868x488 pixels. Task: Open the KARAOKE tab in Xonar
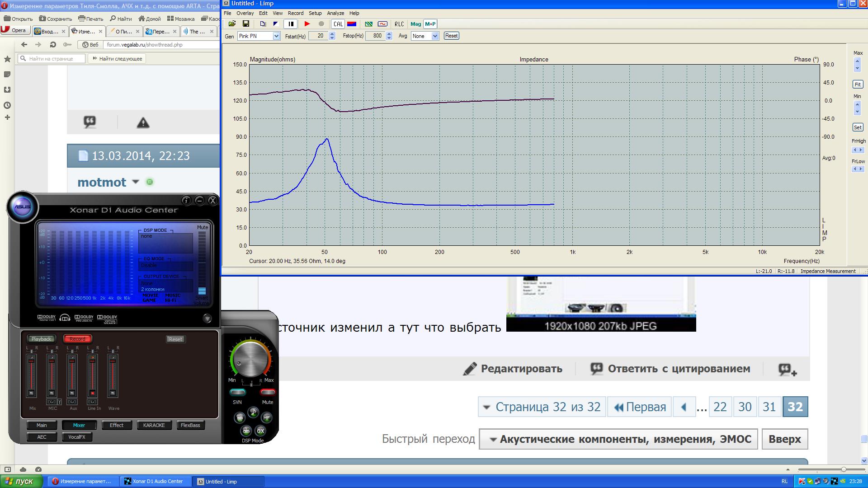[x=154, y=425]
